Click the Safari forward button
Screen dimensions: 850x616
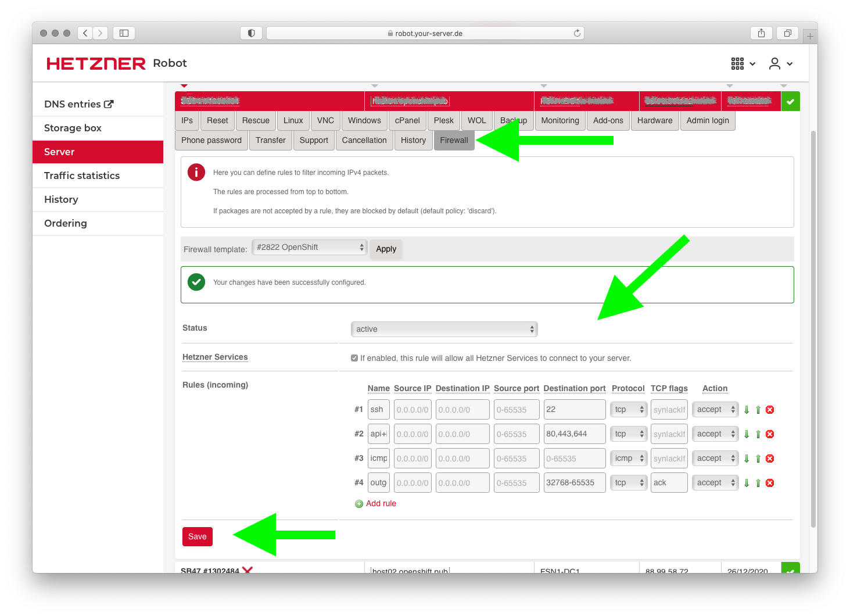click(x=101, y=33)
